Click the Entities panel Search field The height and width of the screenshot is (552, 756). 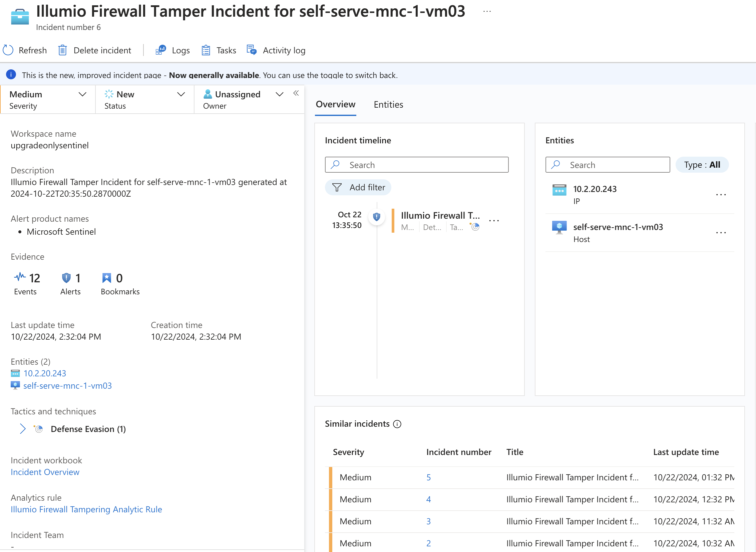608,165
